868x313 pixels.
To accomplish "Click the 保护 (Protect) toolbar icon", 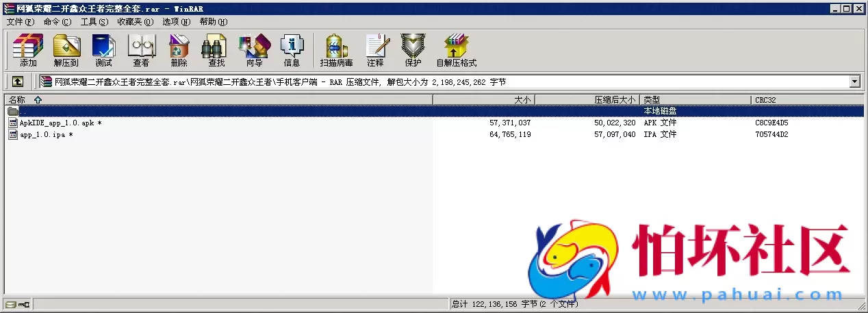I will [413, 50].
